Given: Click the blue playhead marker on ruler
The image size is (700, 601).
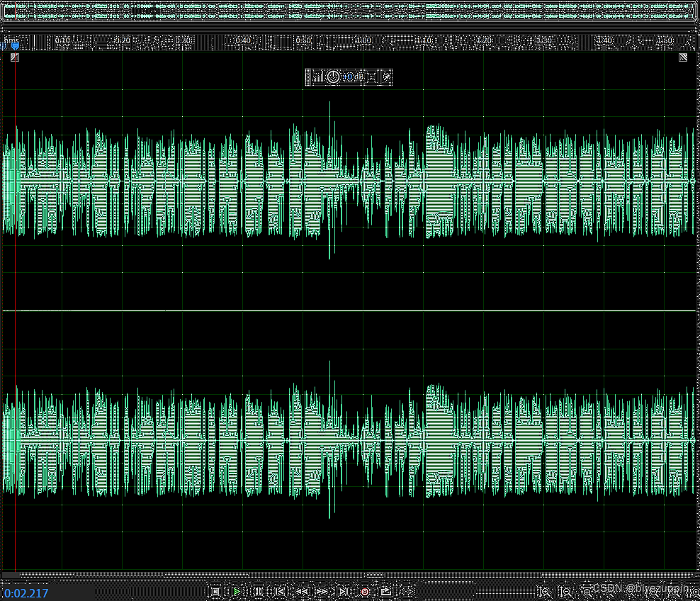Looking at the screenshot, I should coord(15,45).
